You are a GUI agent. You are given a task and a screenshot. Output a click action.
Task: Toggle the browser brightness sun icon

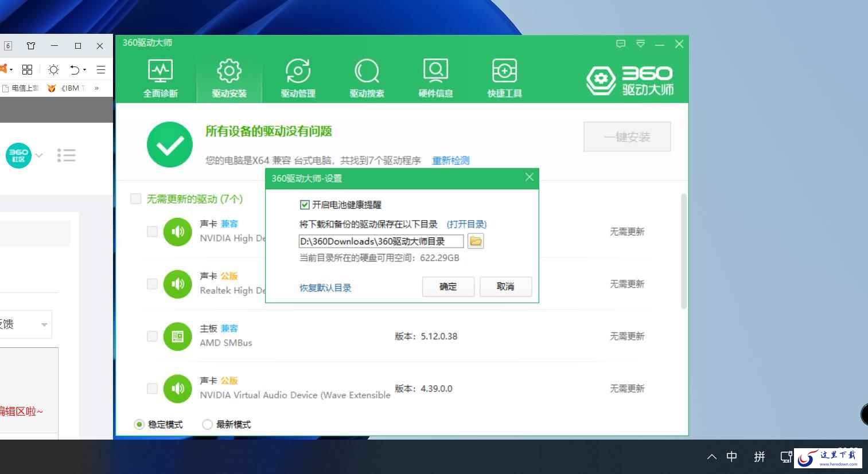[x=53, y=69]
